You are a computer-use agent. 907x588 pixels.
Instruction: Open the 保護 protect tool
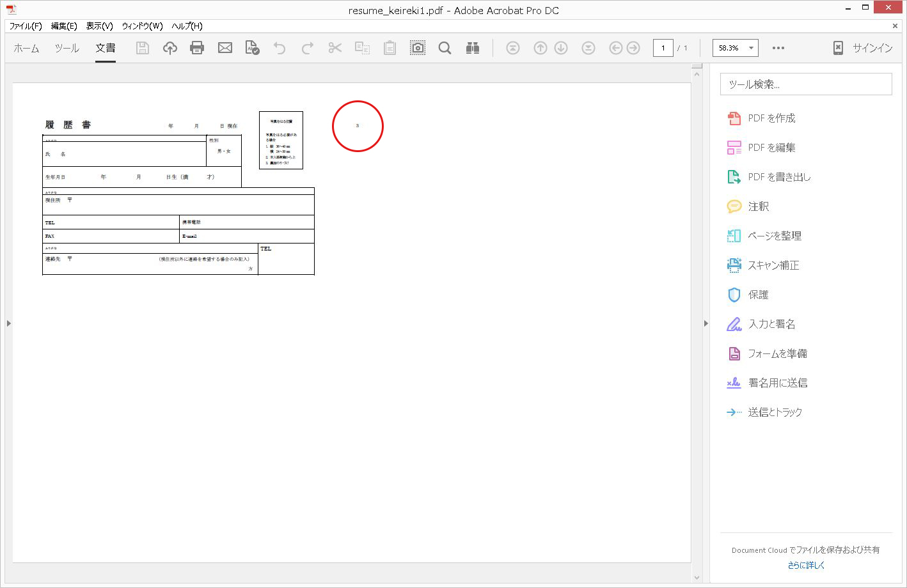(x=758, y=295)
